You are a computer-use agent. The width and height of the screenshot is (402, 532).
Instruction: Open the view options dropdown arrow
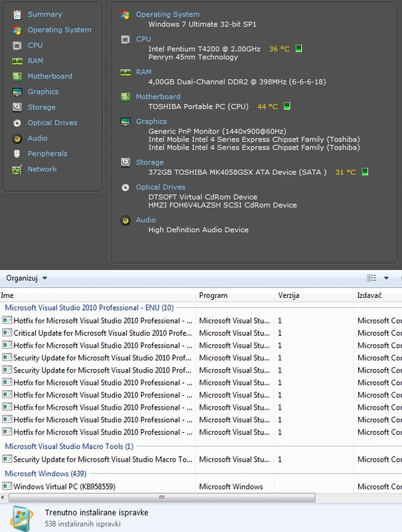[x=386, y=278]
